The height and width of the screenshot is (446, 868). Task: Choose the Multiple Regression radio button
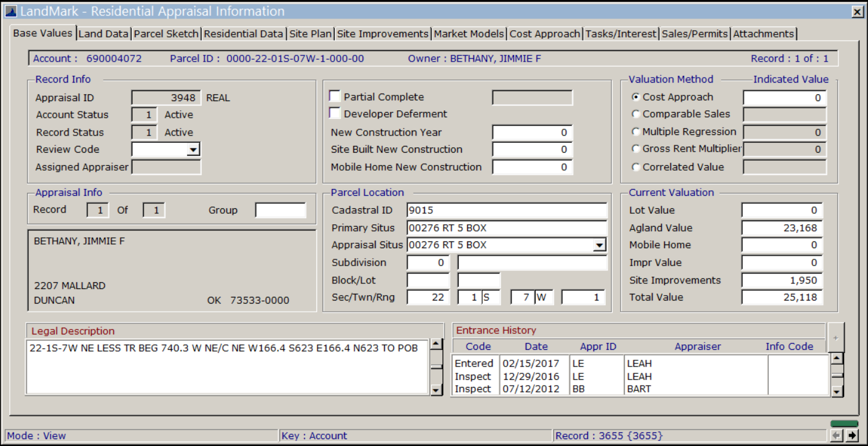[x=635, y=132]
